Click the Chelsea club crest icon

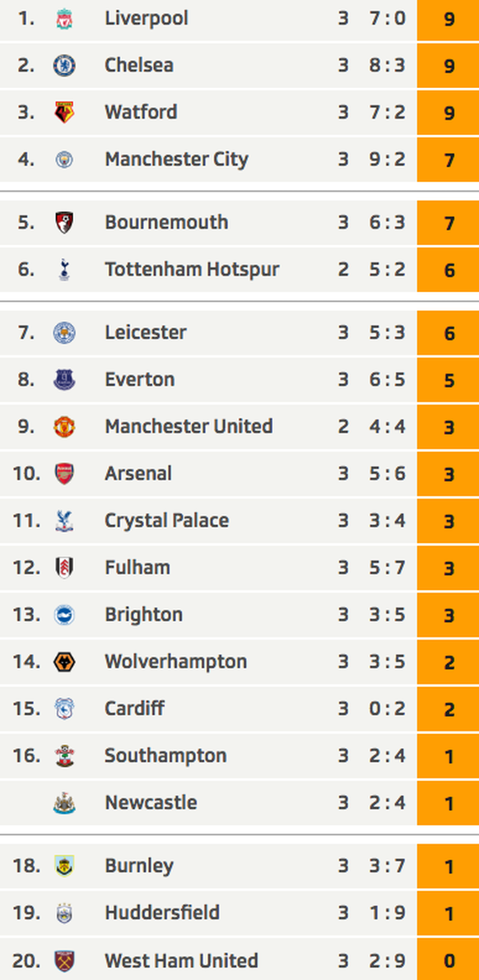tap(64, 66)
